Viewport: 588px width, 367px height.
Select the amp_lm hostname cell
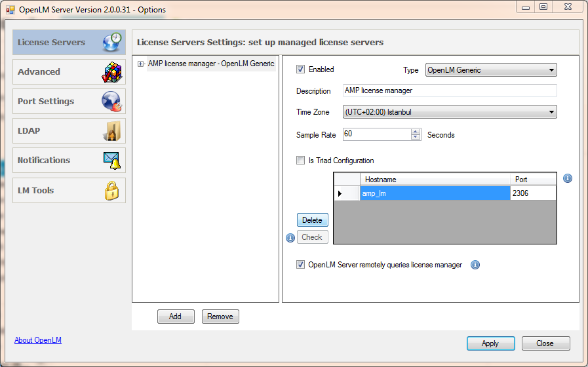click(435, 193)
